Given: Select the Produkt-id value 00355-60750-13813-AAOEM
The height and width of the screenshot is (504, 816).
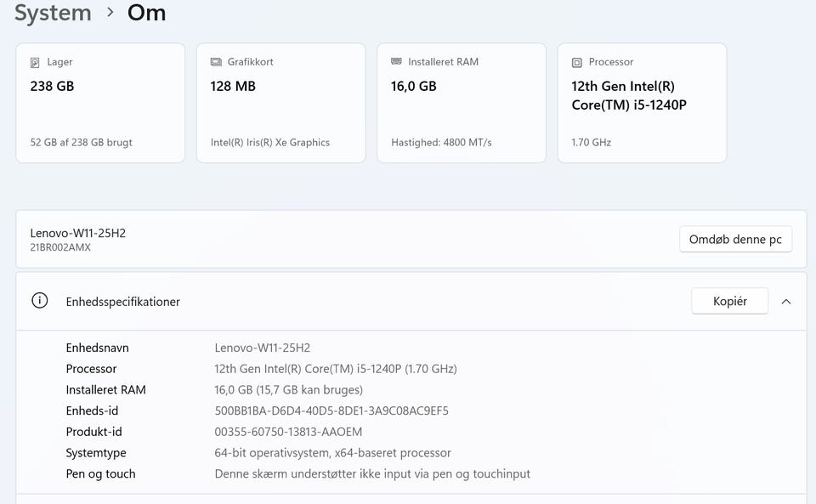Looking at the screenshot, I should [288, 432].
